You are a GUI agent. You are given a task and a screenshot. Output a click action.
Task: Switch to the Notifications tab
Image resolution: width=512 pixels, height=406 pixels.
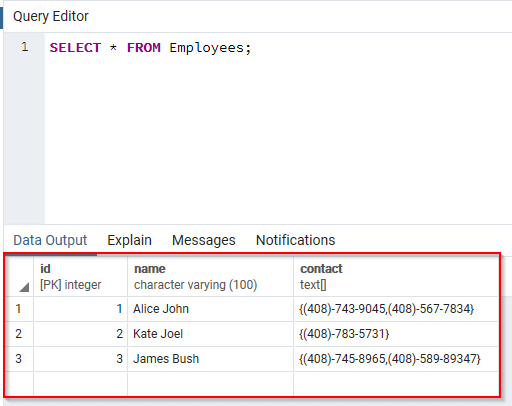tap(295, 240)
